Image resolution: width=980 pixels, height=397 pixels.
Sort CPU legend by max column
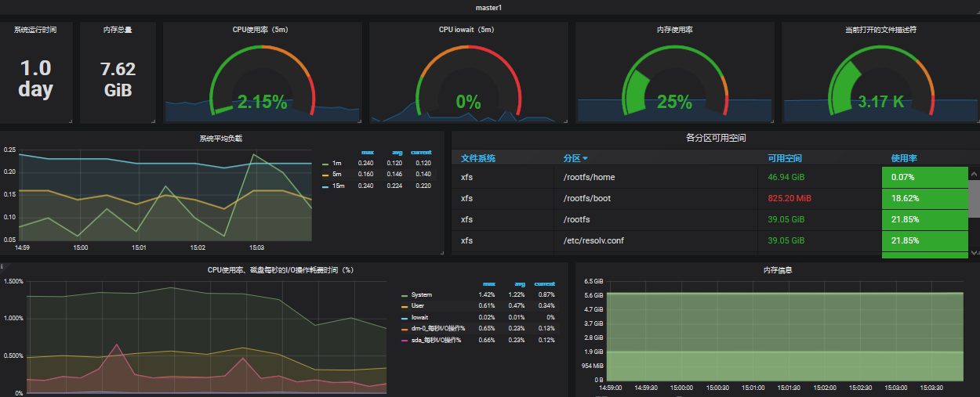coord(488,283)
